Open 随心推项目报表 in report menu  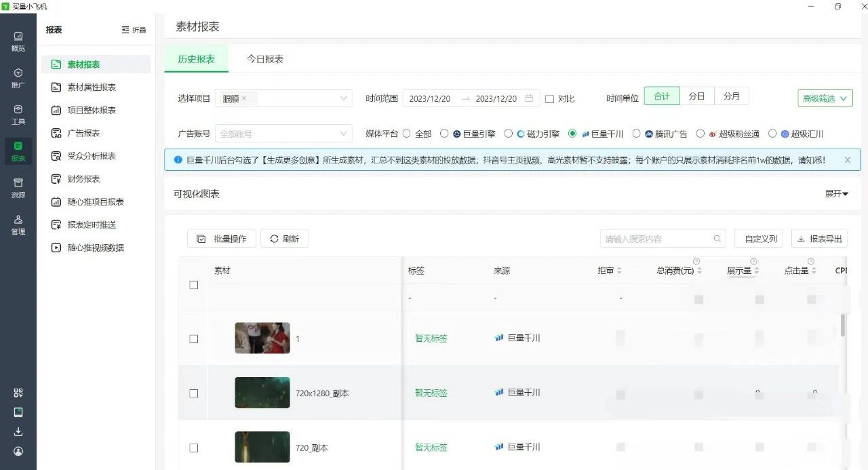[96, 202]
